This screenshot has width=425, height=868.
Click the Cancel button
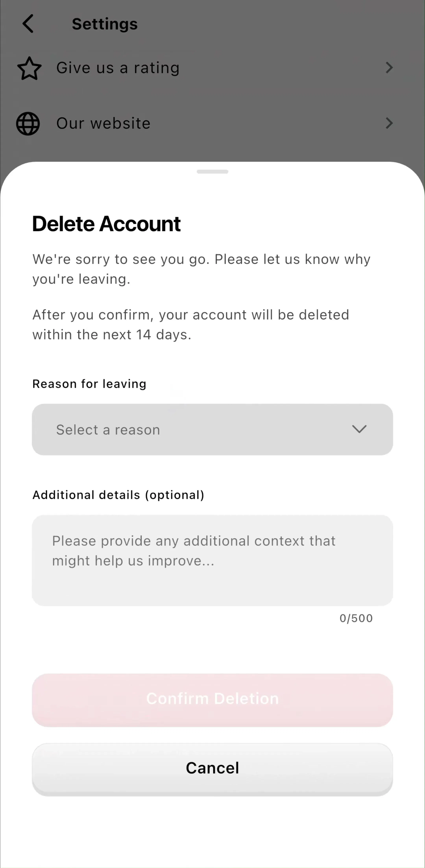212,769
